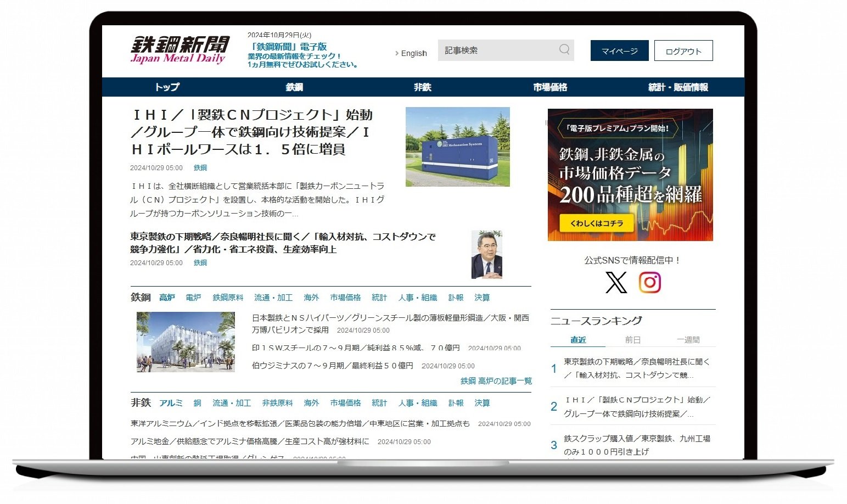Select 訃報 tab in 非鉄 section

pyautogui.click(x=456, y=403)
